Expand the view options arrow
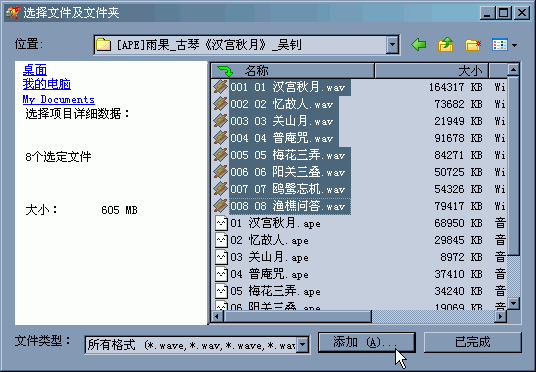The image size is (536, 372). [514, 45]
